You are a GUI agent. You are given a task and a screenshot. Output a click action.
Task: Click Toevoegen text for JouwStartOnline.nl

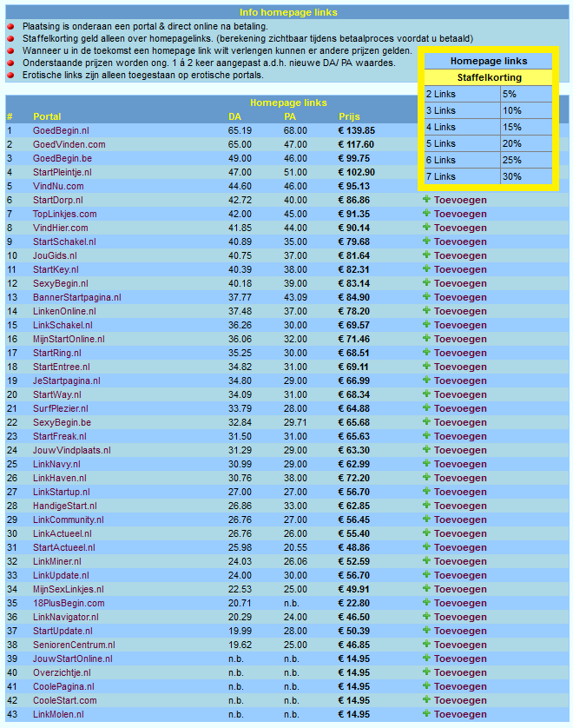pos(460,659)
